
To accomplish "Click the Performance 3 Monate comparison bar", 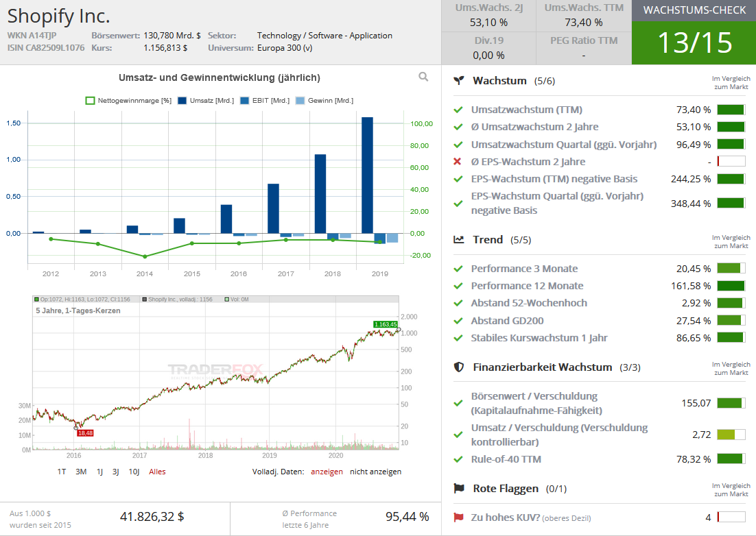I will pyautogui.click(x=731, y=269).
